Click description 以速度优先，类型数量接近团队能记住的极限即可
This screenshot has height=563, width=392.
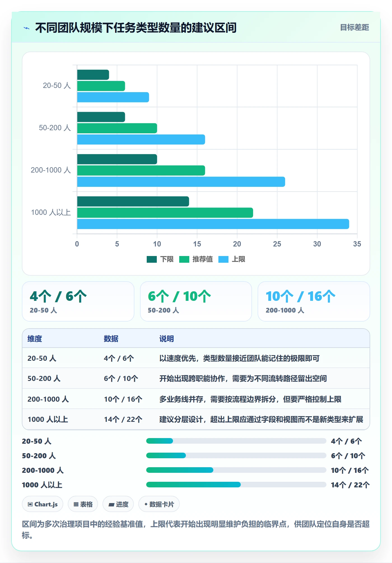click(239, 358)
